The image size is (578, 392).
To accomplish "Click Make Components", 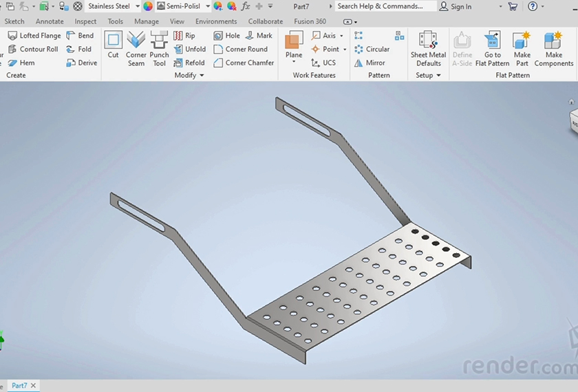I will pyautogui.click(x=553, y=48).
